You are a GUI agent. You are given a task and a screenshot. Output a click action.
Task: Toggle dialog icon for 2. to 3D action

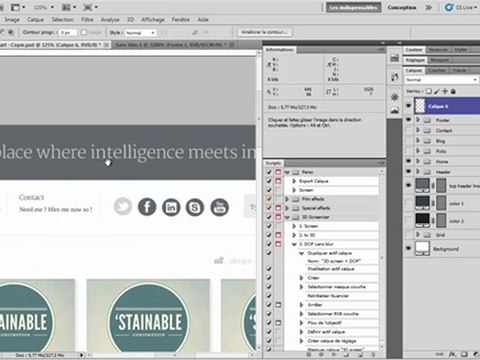(x=278, y=235)
